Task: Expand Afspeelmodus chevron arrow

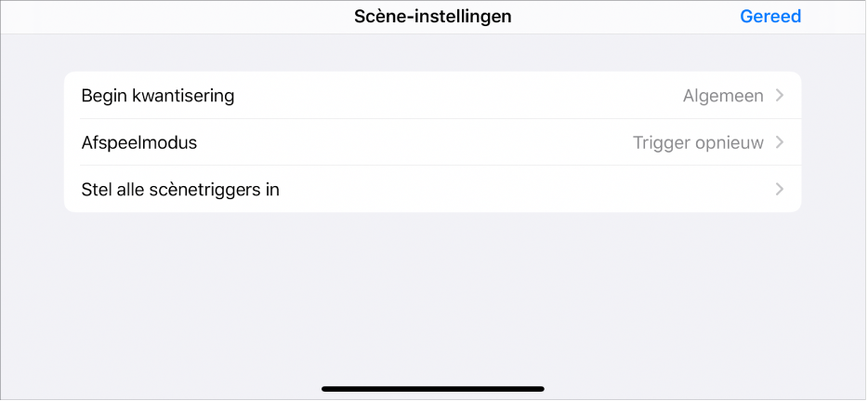Action: [780, 142]
